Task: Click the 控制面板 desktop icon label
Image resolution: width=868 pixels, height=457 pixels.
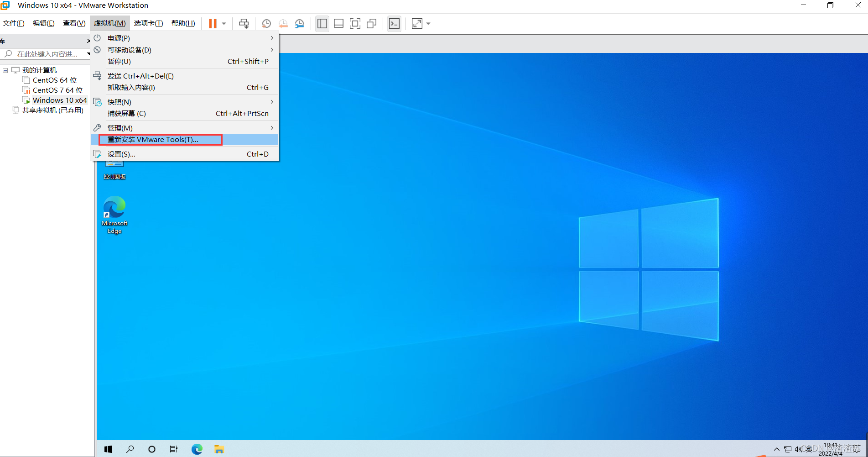Action: coord(114,177)
